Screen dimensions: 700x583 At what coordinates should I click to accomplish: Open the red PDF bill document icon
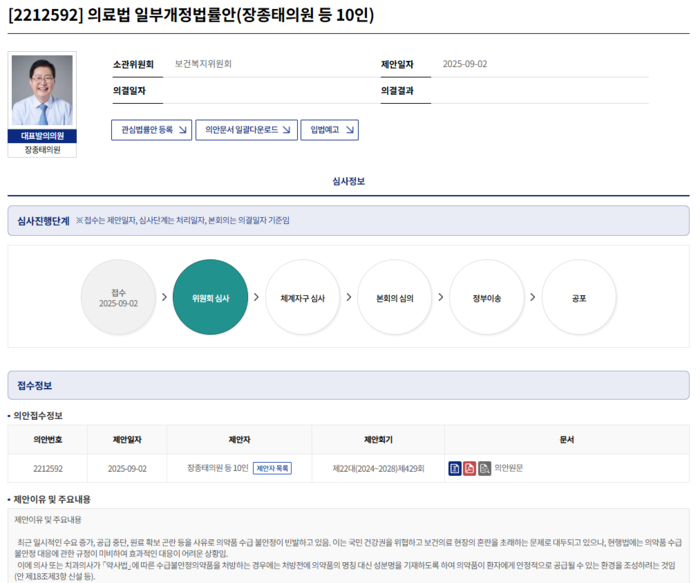[469, 468]
